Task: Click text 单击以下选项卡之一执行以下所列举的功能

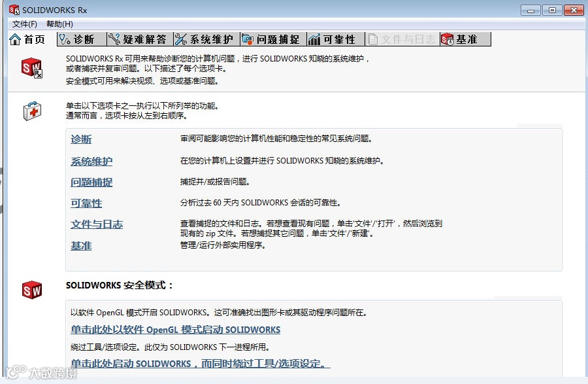Action: point(142,106)
